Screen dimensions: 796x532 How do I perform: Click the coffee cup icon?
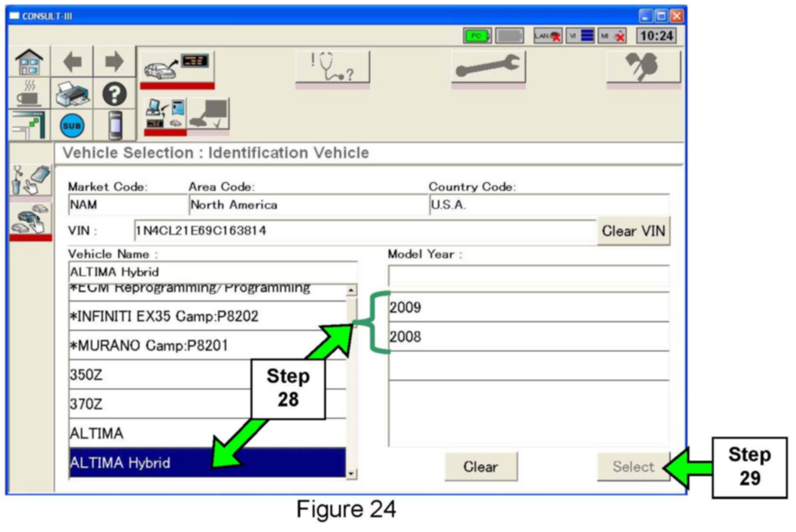(x=29, y=94)
